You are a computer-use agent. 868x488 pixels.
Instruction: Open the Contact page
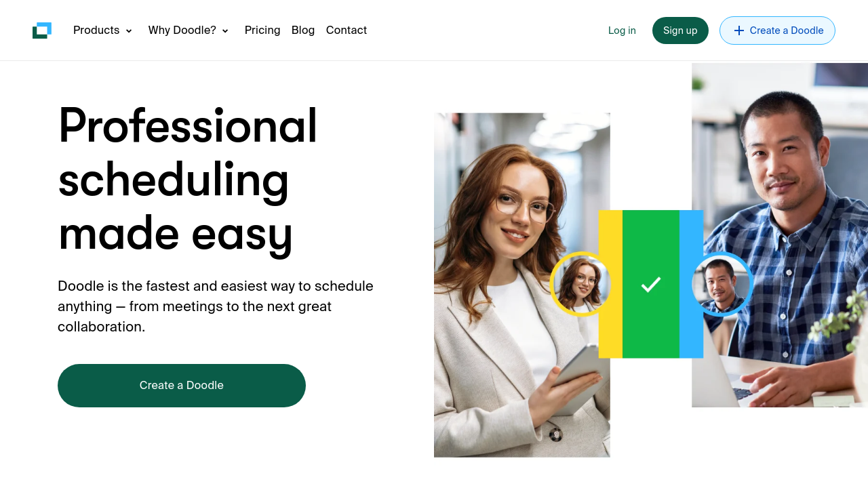pyautogui.click(x=347, y=30)
